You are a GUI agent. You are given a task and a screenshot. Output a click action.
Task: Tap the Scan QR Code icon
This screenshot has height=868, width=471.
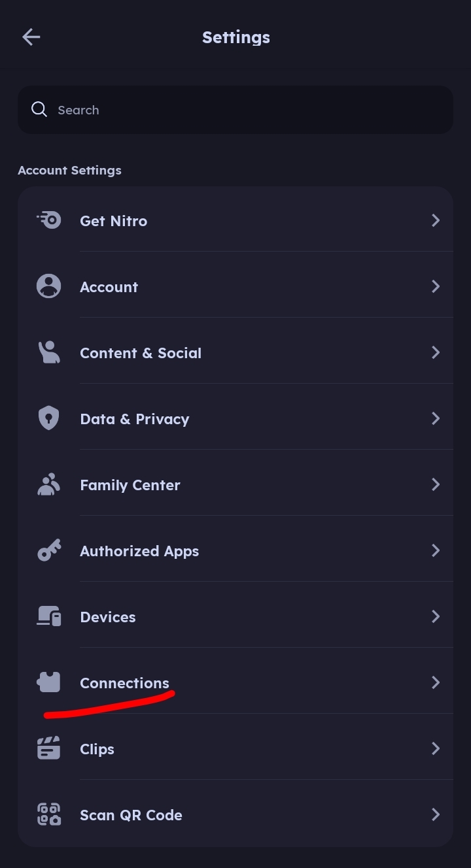(x=49, y=814)
